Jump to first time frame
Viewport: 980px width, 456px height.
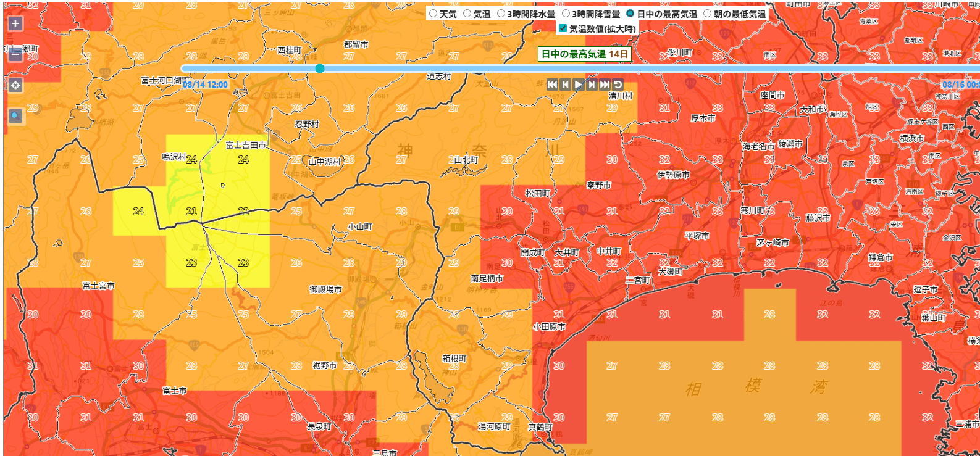coord(553,85)
